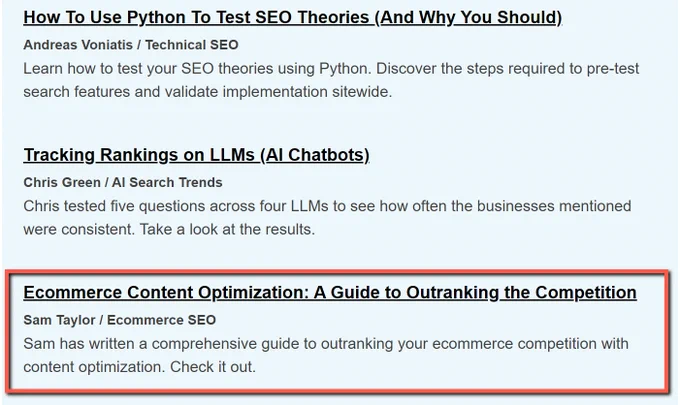Click the 'Check it out.' sentence
Screen dimensions: 680x405
pyautogui.click(x=213, y=367)
